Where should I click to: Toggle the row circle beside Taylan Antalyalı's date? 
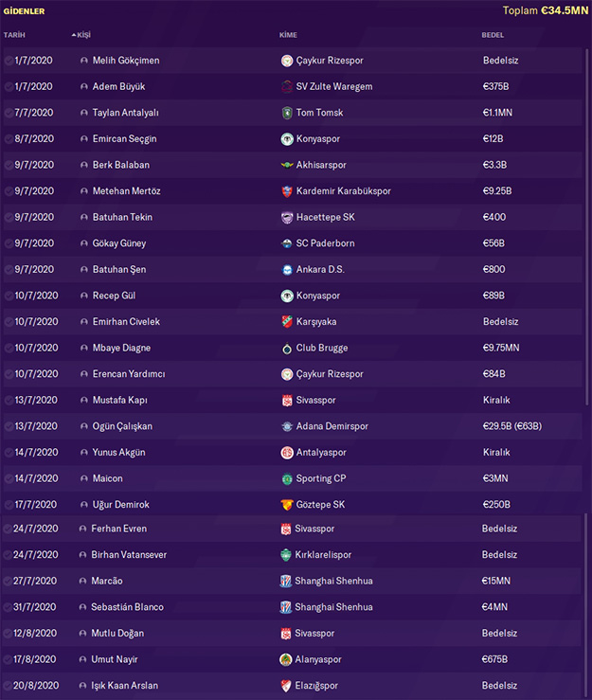9,113
